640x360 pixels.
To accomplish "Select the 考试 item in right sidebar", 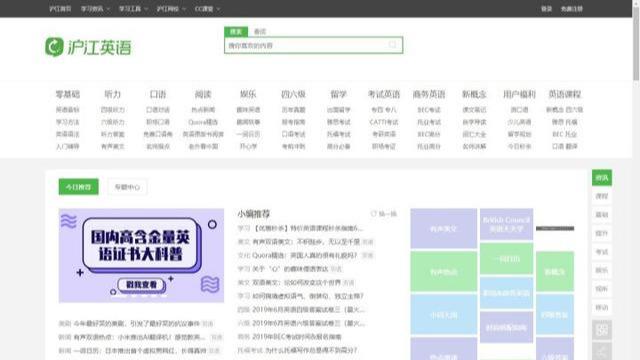I will tap(602, 252).
